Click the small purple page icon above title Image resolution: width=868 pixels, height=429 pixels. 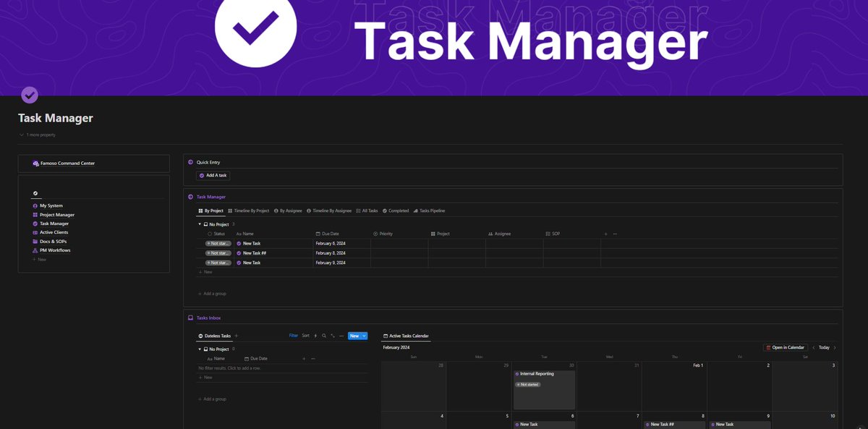(x=29, y=95)
